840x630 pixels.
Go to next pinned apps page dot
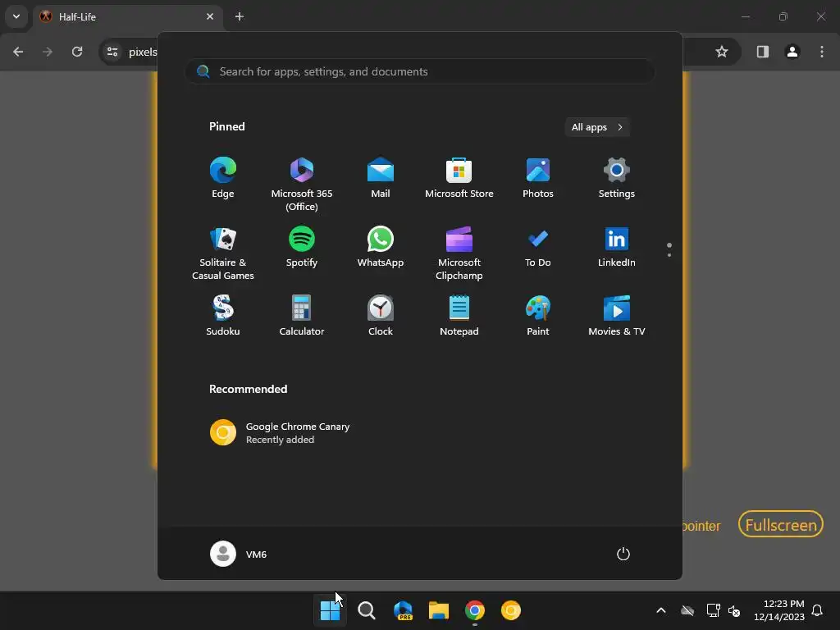tap(669, 255)
